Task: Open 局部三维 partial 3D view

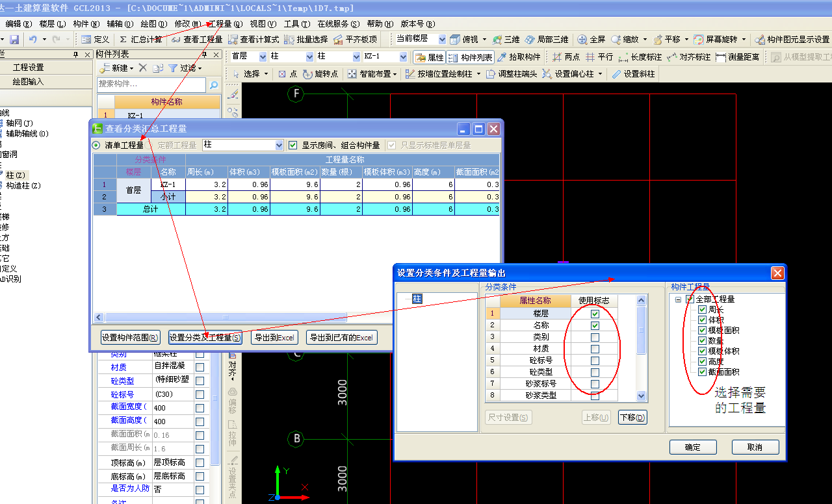Action: coord(547,40)
